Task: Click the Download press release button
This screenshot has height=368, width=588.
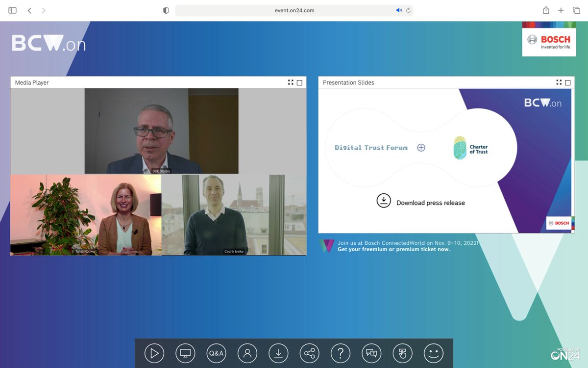Action: click(420, 201)
